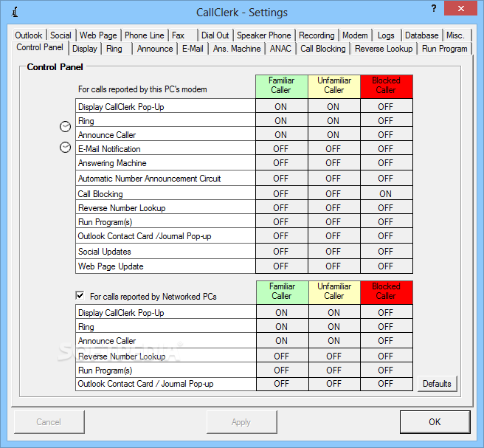Toggle Web Page Update for Blocked Caller
484x448 pixels.
tap(387, 266)
